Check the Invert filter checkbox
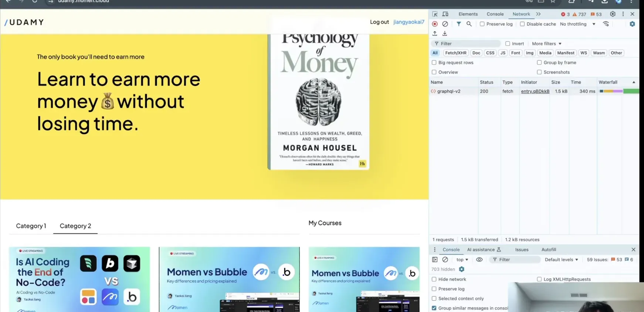 [508, 44]
